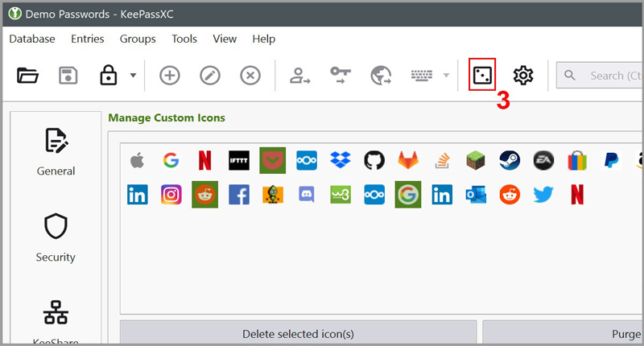The height and width of the screenshot is (346, 644).
Task: Open the password generator dice icon
Action: (x=481, y=76)
